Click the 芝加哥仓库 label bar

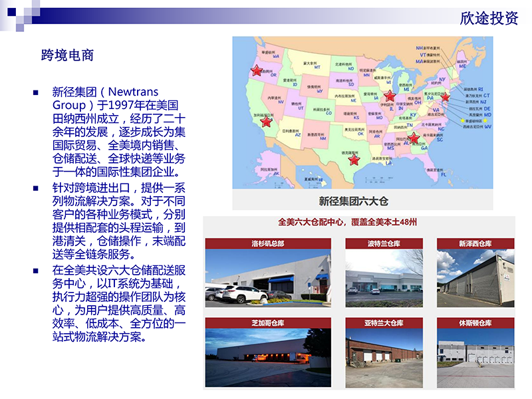coord(268,323)
